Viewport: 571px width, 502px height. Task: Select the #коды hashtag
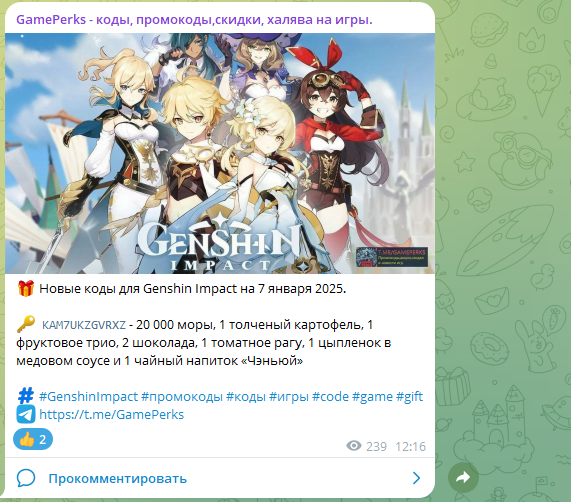click(x=246, y=396)
